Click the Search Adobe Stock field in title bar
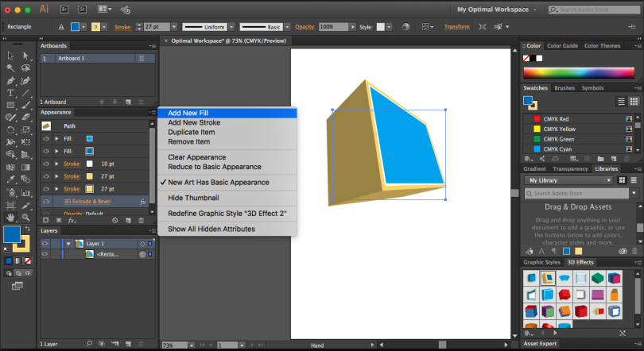The image size is (644, 351). [596, 10]
